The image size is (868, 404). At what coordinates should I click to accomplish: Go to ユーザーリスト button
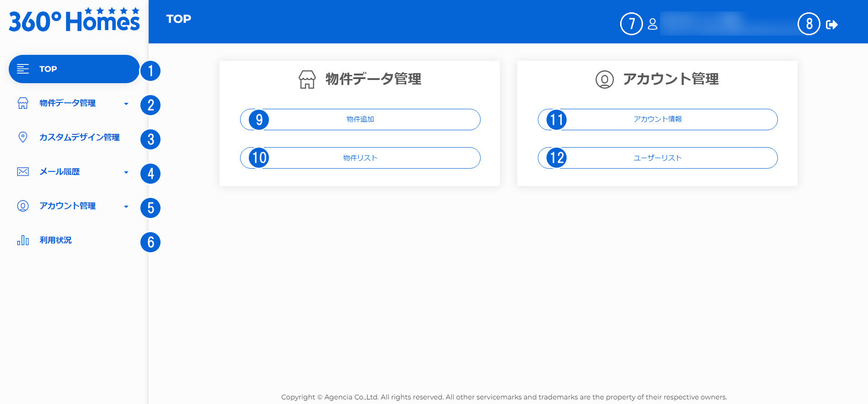click(x=658, y=158)
